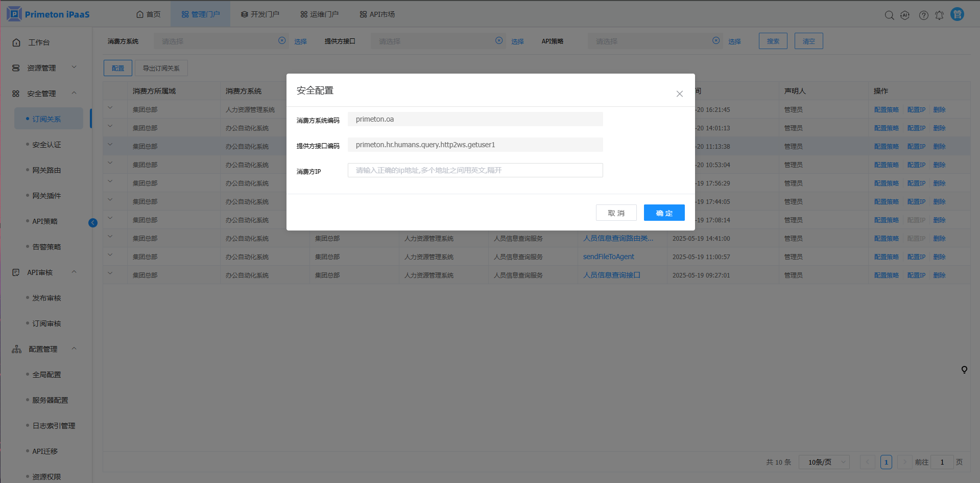980x483 pixels.
Task: Select 安全认证 in the sidebar
Action: [46, 145]
